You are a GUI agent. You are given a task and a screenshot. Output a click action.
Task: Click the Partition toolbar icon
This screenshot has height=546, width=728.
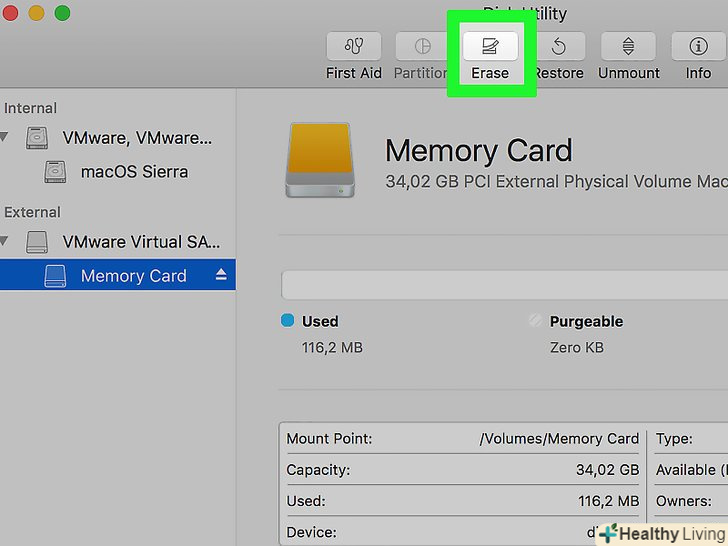(x=422, y=46)
